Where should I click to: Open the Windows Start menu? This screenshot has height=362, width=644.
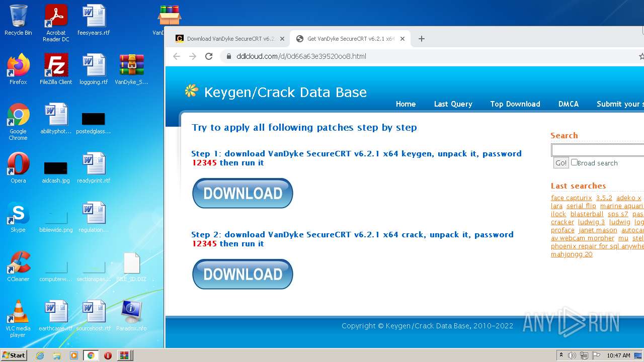(x=14, y=355)
